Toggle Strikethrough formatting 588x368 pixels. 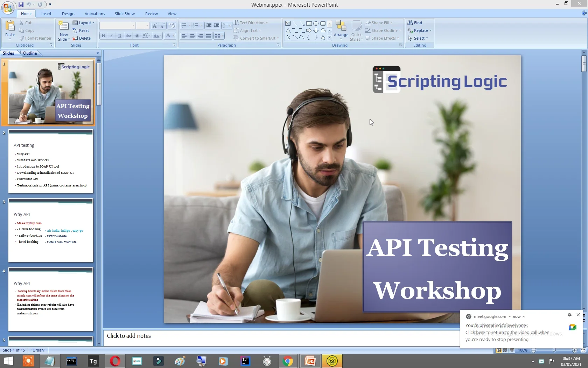tap(128, 36)
